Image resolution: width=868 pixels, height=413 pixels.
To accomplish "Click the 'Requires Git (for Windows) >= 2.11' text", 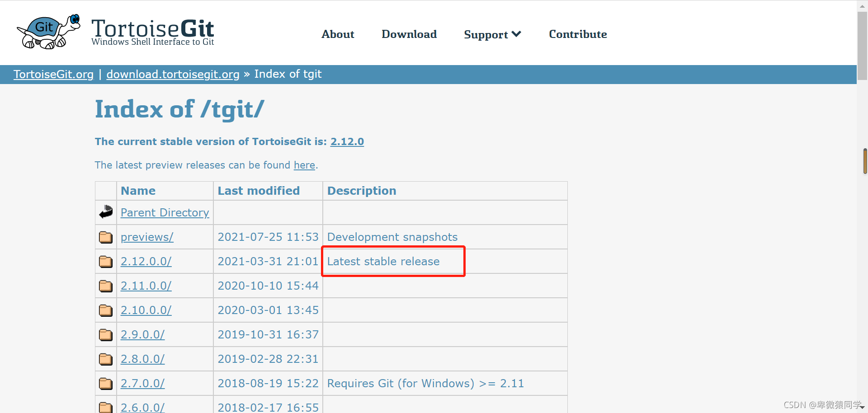I will (x=425, y=383).
